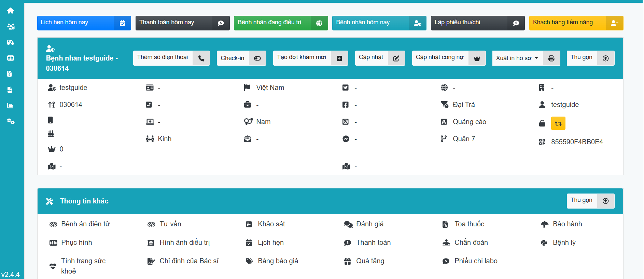This screenshot has width=644, height=279.
Task: Collapse patient panel with Thu gọn
Action: [590, 58]
